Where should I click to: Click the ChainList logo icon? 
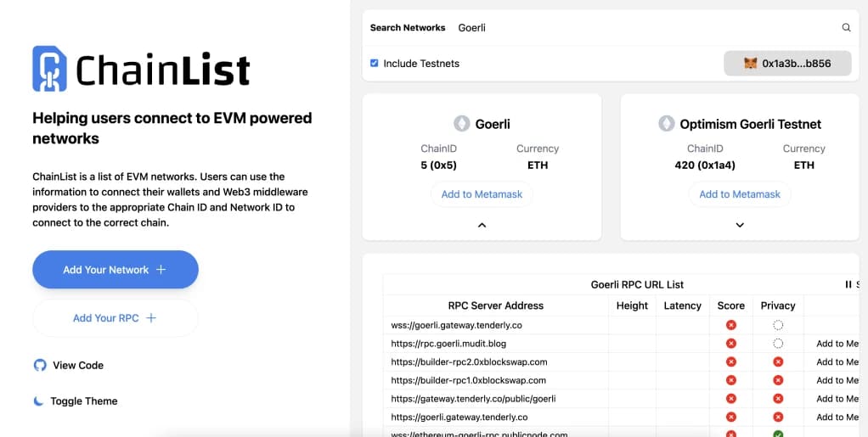click(x=49, y=69)
